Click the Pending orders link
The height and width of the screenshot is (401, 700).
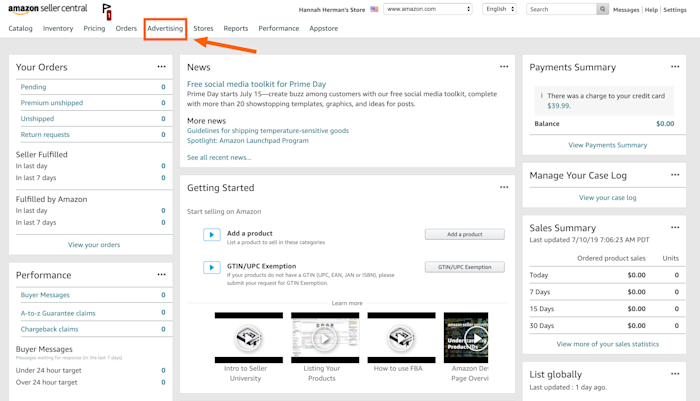coord(33,87)
